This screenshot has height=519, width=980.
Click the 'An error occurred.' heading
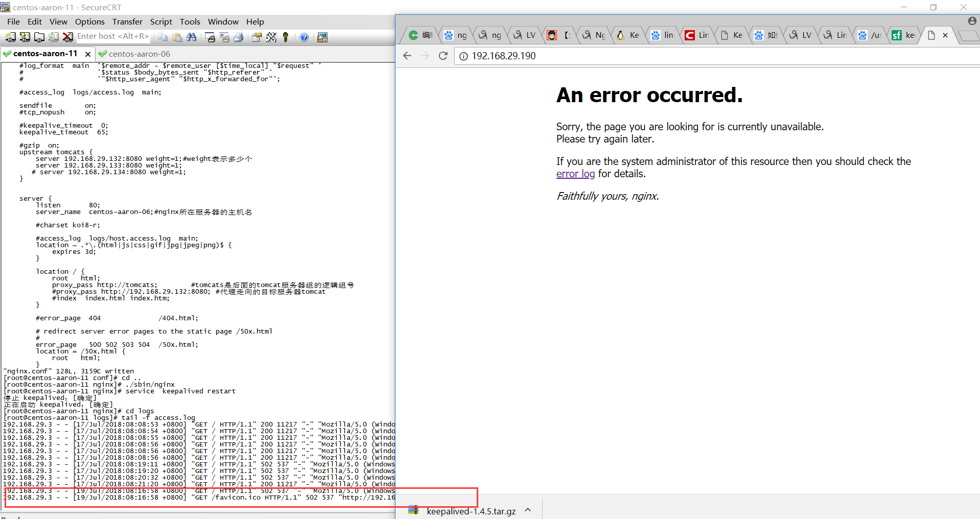649,95
